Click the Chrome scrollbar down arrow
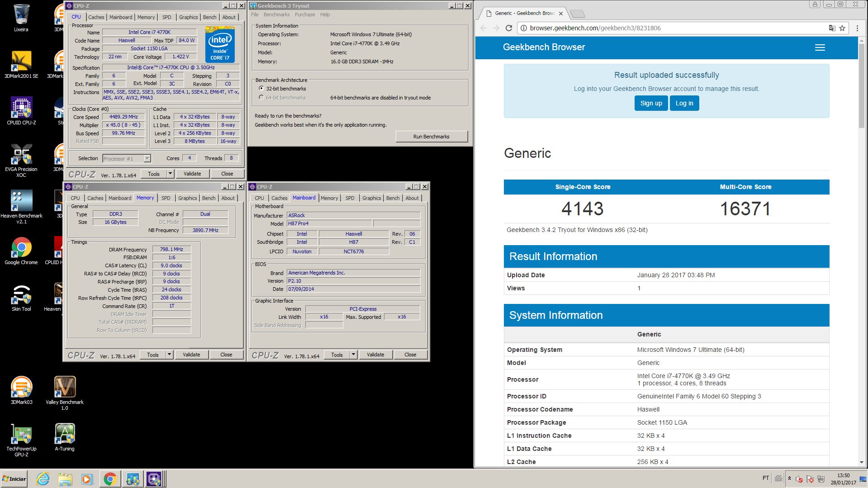The height and width of the screenshot is (488, 868). 861,462
